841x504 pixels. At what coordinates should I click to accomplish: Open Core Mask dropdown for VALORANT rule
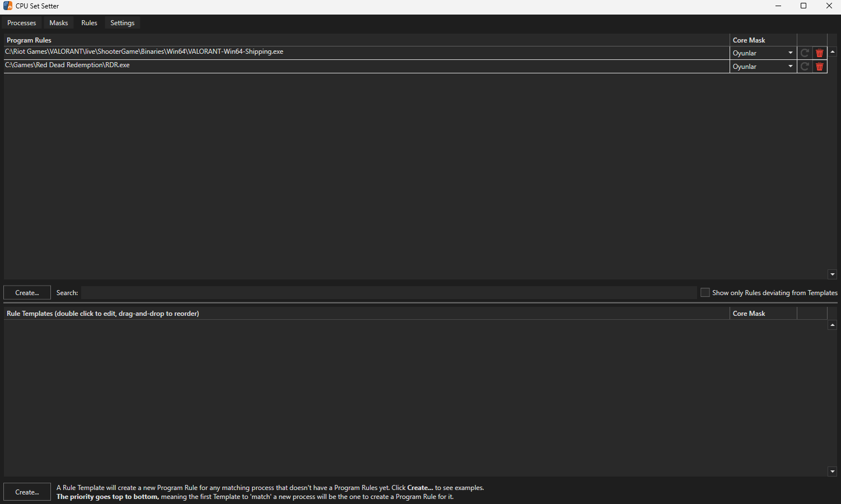point(763,53)
